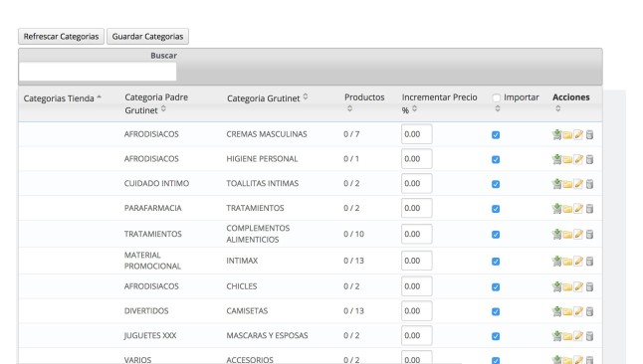Viewport: 643px width, 364px height.
Task: Click the 0 / 7 products cell
Action: pos(351,134)
